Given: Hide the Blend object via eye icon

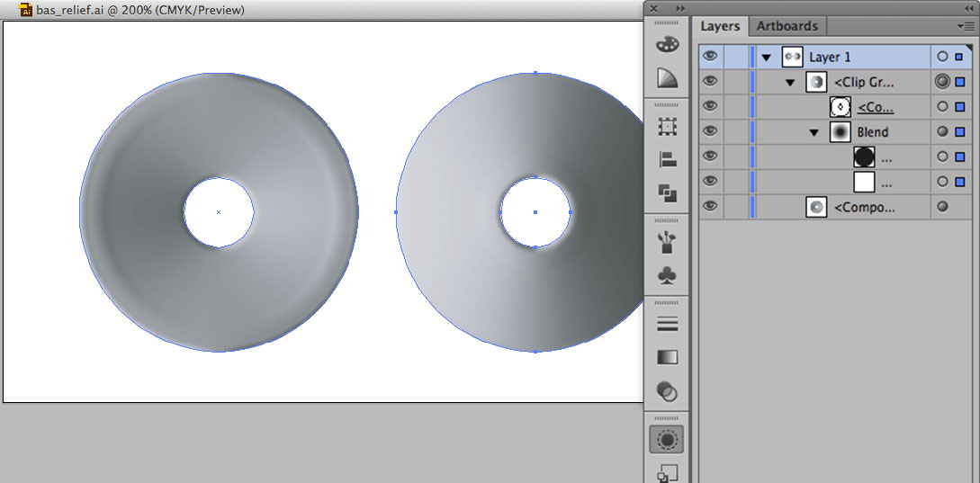Looking at the screenshot, I should click(x=709, y=131).
